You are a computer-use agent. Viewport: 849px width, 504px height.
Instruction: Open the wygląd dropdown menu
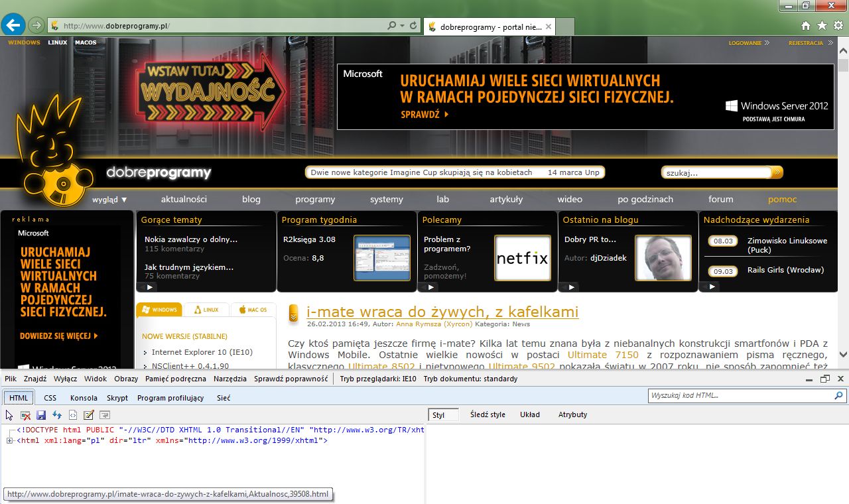point(109,199)
